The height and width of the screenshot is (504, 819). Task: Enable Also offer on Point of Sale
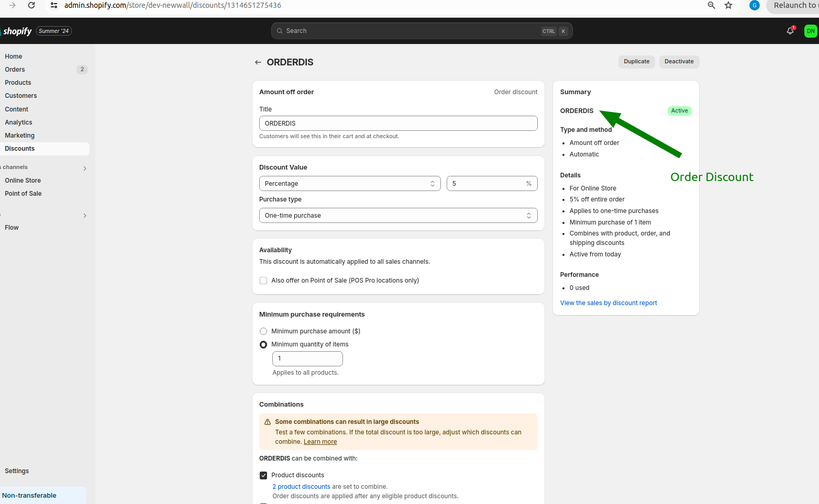click(x=263, y=281)
